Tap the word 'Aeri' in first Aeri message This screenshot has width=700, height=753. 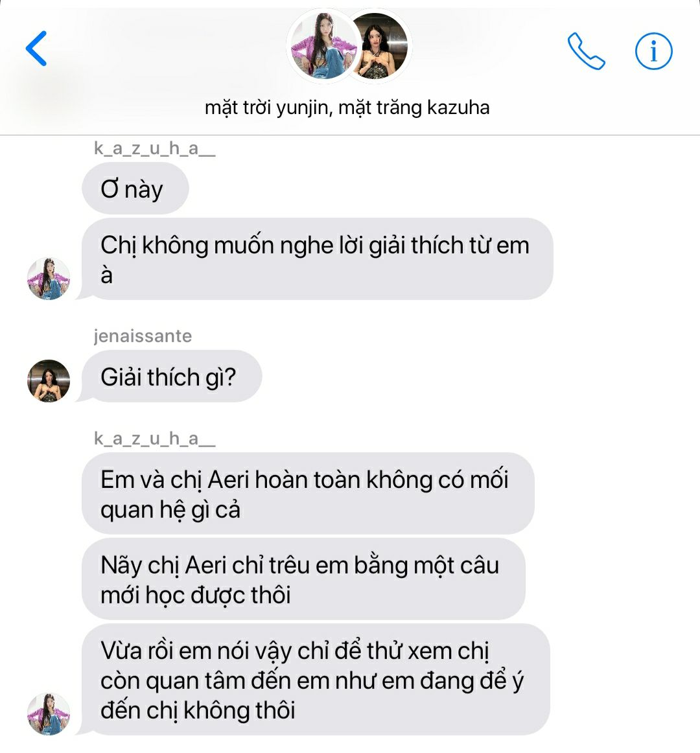tap(229, 480)
